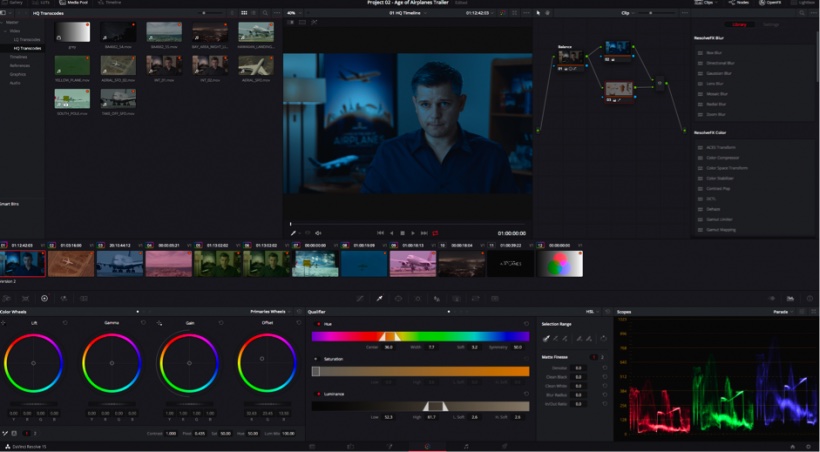Toggle loop playback in viewer

click(x=435, y=233)
